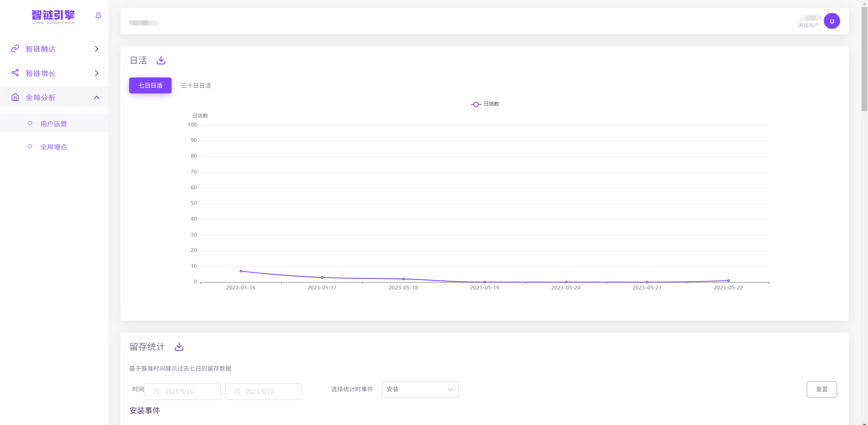
Task: Click the 日活 section heading
Action: click(x=138, y=60)
